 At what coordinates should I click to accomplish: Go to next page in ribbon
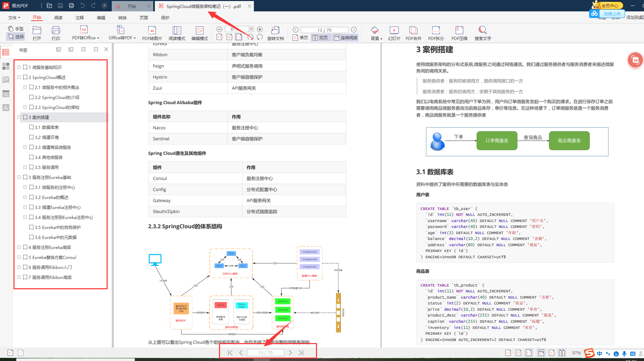click(x=354, y=30)
